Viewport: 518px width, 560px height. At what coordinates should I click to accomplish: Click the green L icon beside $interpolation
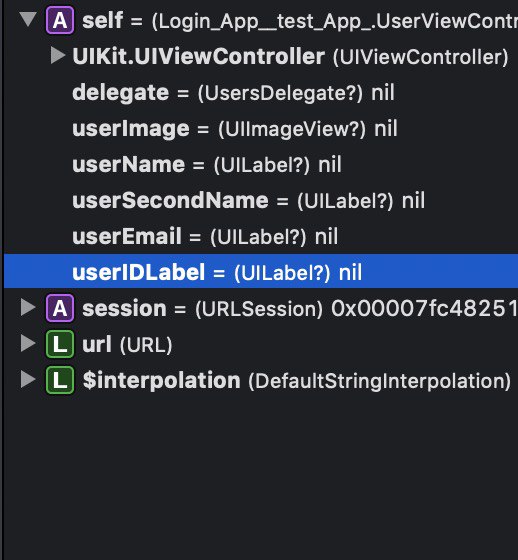click(60, 380)
